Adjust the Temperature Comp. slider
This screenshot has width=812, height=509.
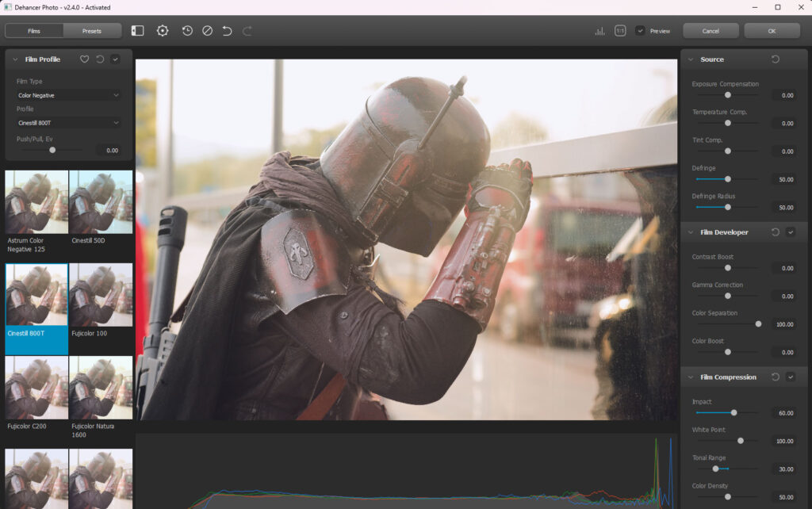coord(728,123)
